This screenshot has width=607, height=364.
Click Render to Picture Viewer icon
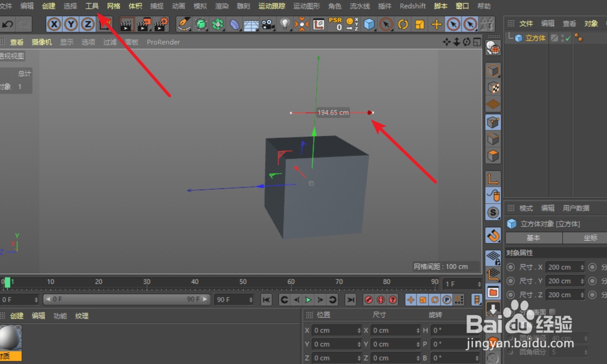tap(144, 24)
